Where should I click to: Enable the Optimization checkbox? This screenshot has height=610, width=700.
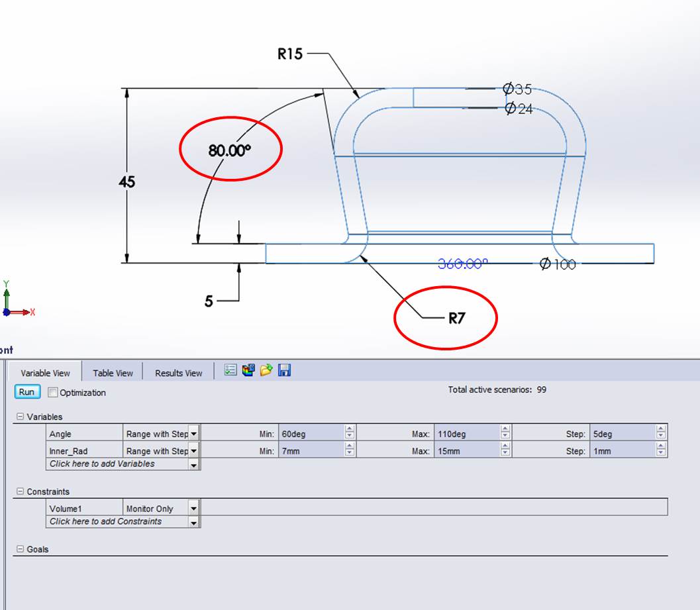click(x=53, y=393)
